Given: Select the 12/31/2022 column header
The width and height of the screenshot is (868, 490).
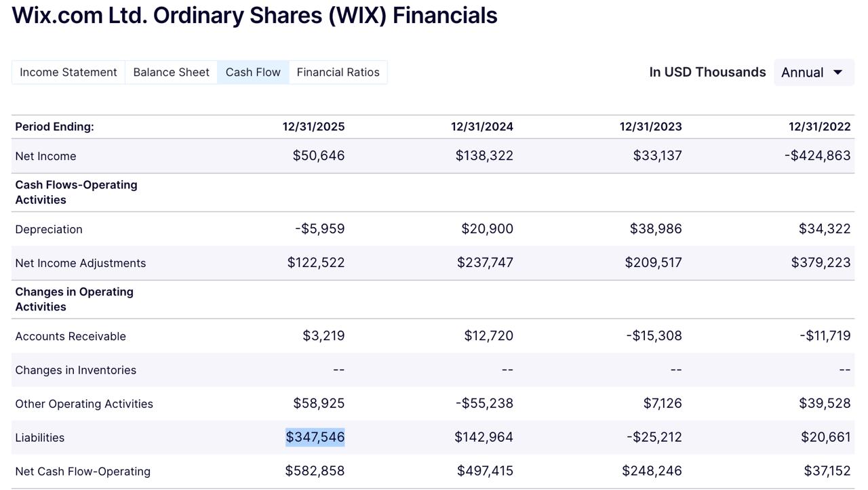Looking at the screenshot, I should coord(819,127).
